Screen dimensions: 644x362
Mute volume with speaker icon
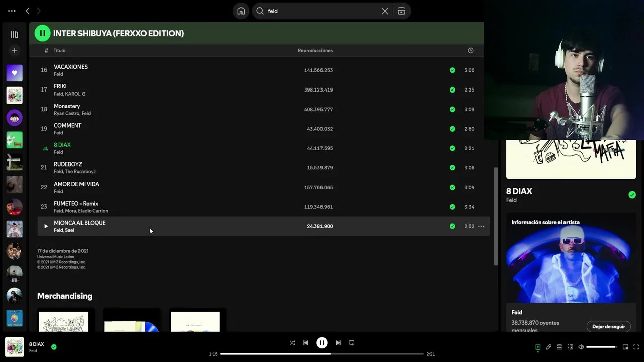581,347
